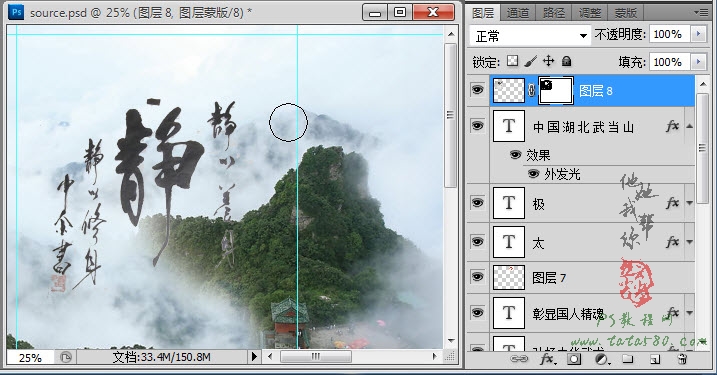This screenshot has width=717, height=375.
Task: Click the add layer mask button
Action: 574,359
